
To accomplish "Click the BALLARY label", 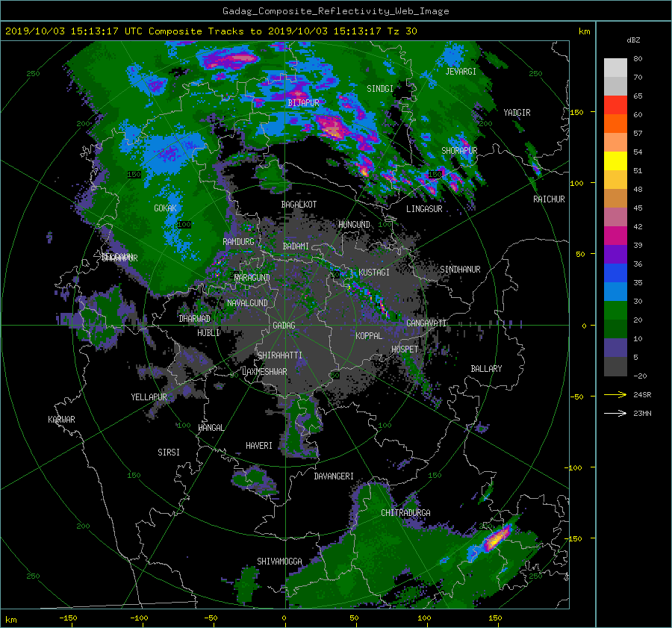I will pyautogui.click(x=486, y=369).
